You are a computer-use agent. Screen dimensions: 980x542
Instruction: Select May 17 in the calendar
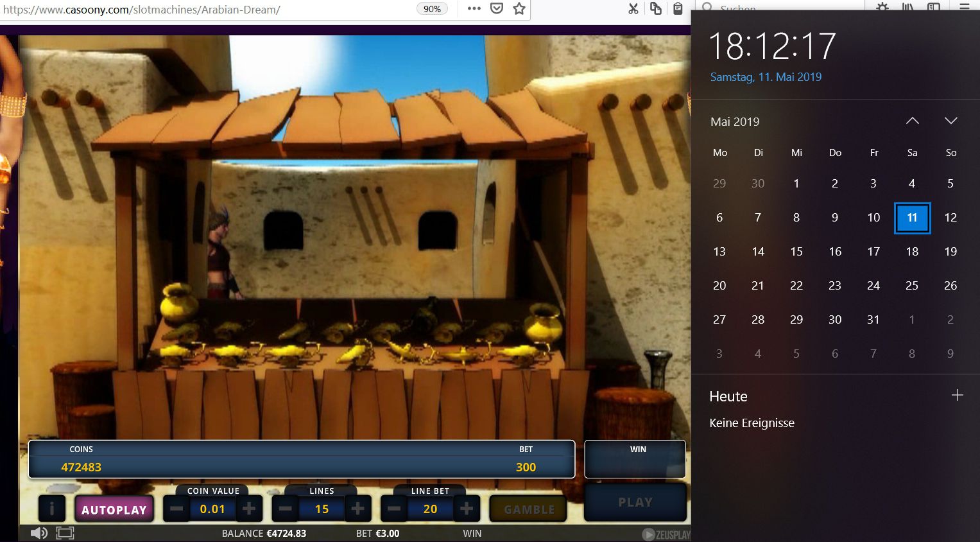(873, 252)
